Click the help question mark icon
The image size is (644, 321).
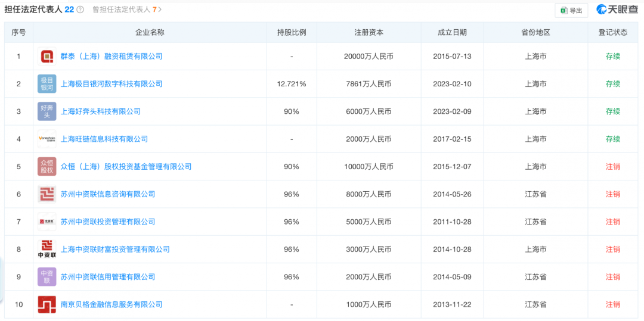(80, 10)
